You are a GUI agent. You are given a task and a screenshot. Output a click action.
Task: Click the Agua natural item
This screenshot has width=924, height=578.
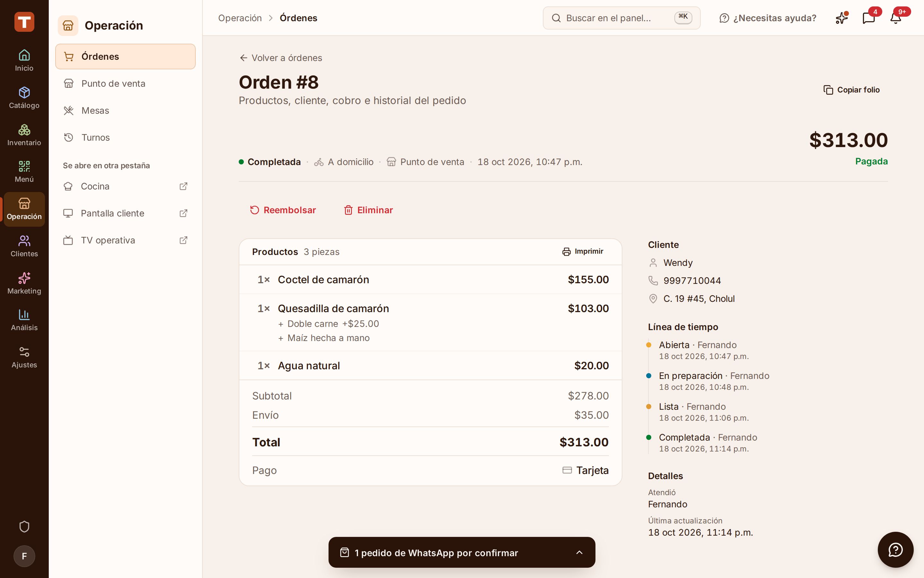pos(430,365)
